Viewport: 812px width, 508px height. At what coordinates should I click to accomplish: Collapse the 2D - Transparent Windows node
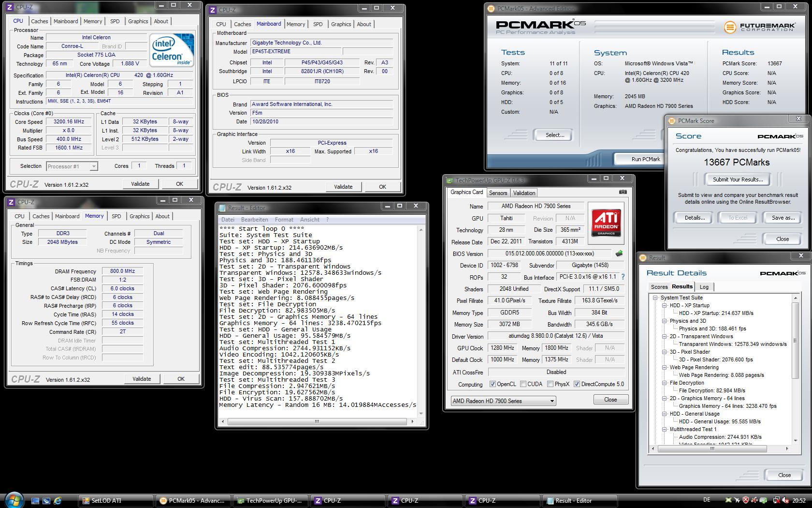click(x=665, y=337)
